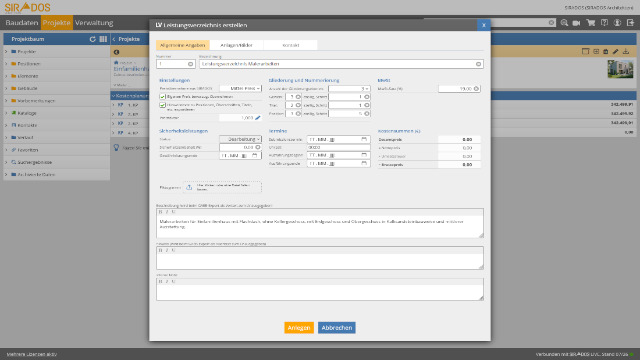Open the Status Bearbeitung dropdown
The width and height of the screenshot is (640, 360).
pyautogui.click(x=240, y=139)
